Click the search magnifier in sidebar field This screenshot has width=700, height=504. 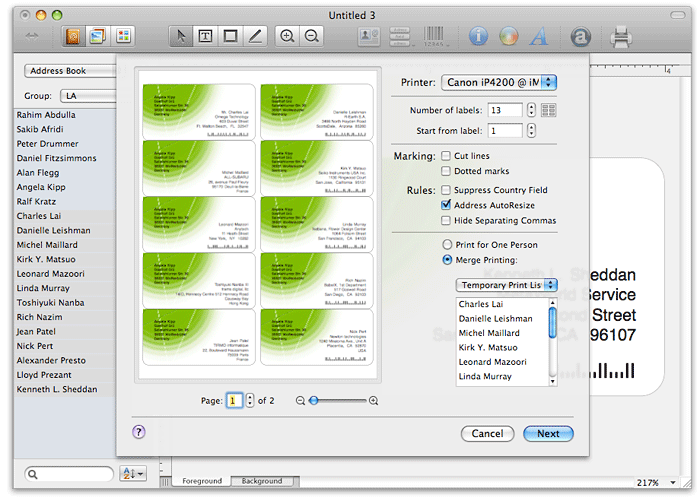(33, 474)
